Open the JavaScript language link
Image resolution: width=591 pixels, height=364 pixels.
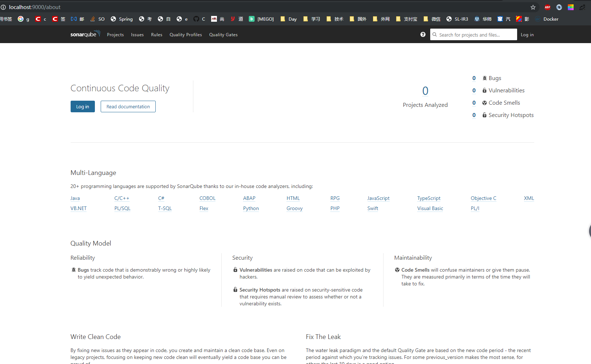[x=378, y=198]
